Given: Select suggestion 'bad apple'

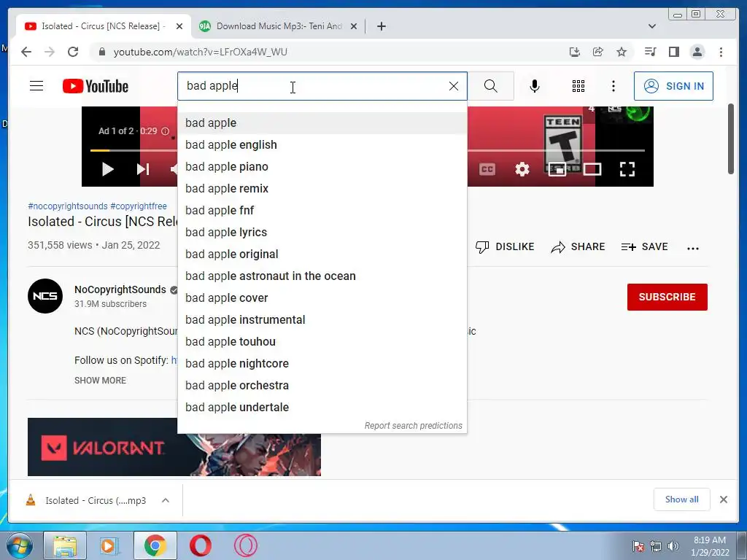Looking at the screenshot, I should pyautogui.click(x=322, y=122).
